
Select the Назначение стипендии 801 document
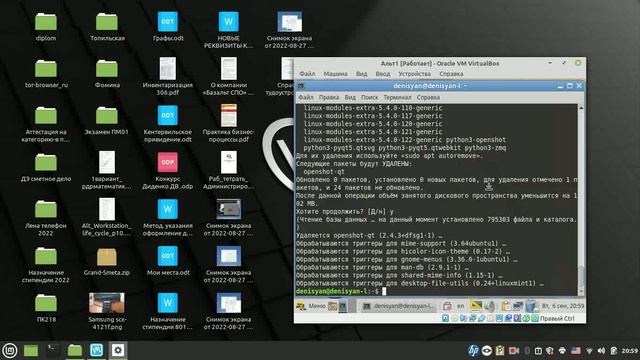point(168,303)
